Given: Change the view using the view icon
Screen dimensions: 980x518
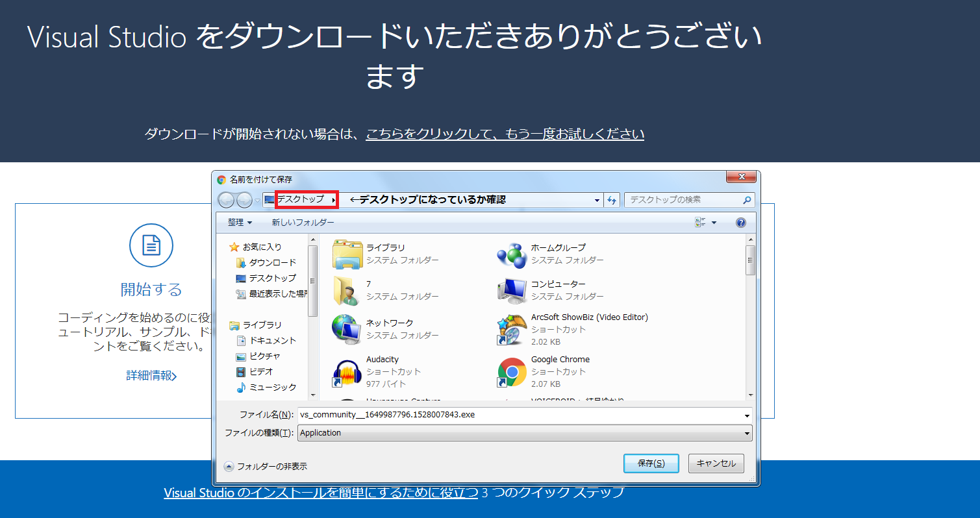Looking at the screenshot, I should [700, 223].
